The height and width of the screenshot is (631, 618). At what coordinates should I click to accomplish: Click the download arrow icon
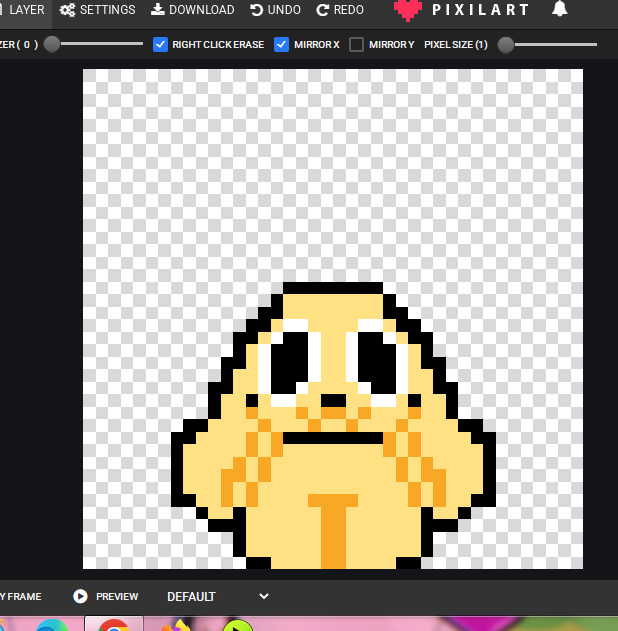158,9
